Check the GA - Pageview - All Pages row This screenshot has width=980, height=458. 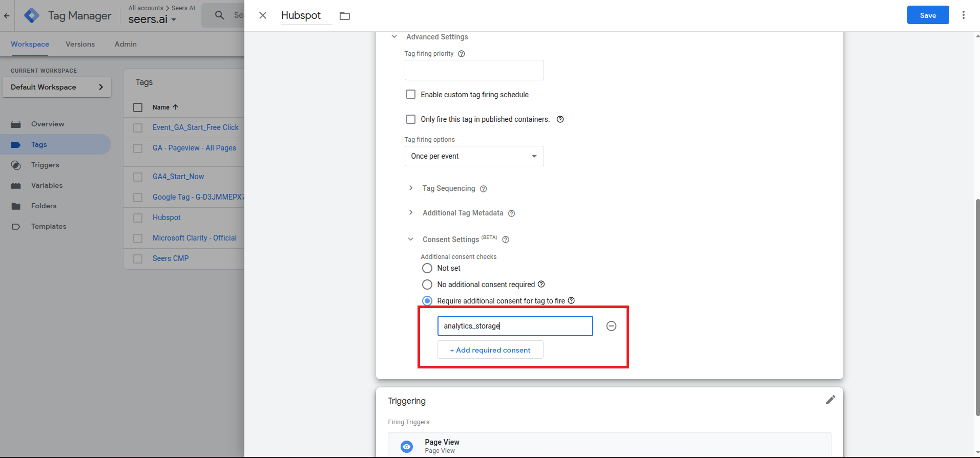138,148
